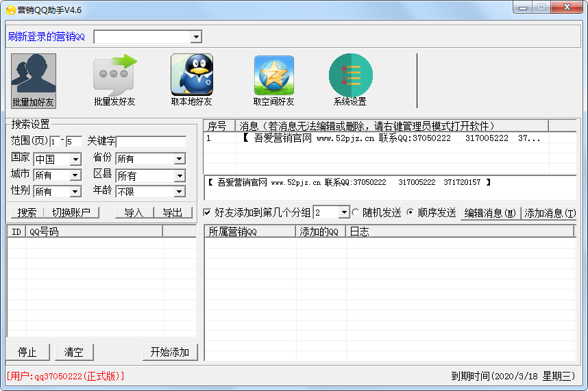Expand the 年龄 age dropdown
The width and height of the screenshot is (588, 391).
click(x=179, y=192)
